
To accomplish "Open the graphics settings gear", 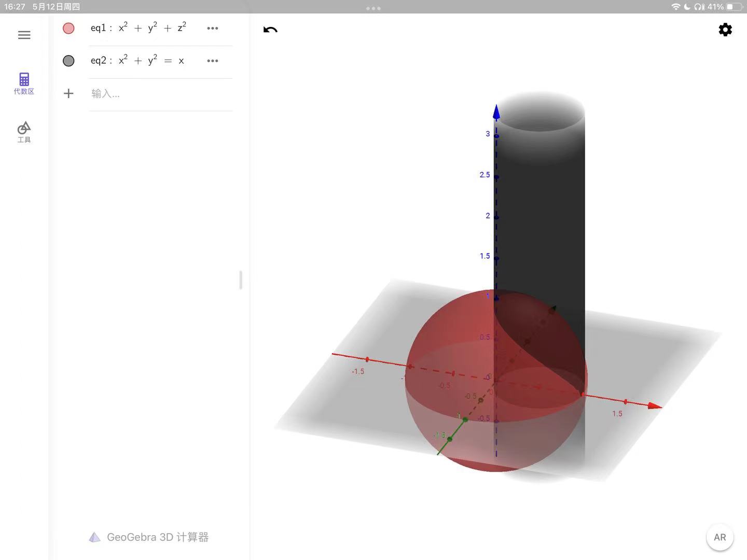I will (725, 30).
